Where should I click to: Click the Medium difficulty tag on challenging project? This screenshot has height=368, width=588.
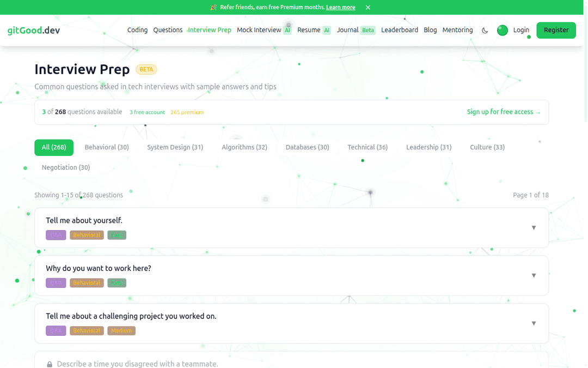coord(121,330)
